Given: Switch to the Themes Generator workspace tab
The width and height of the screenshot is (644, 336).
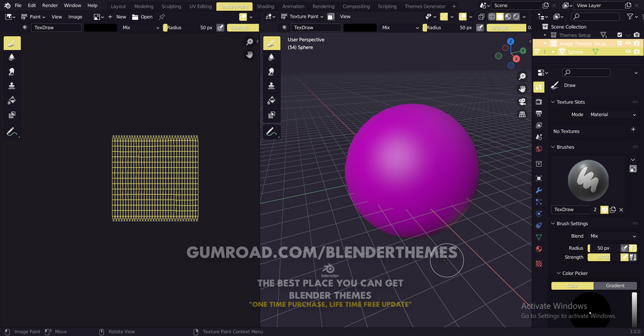Looking at the screenshot, I should 425,6.
